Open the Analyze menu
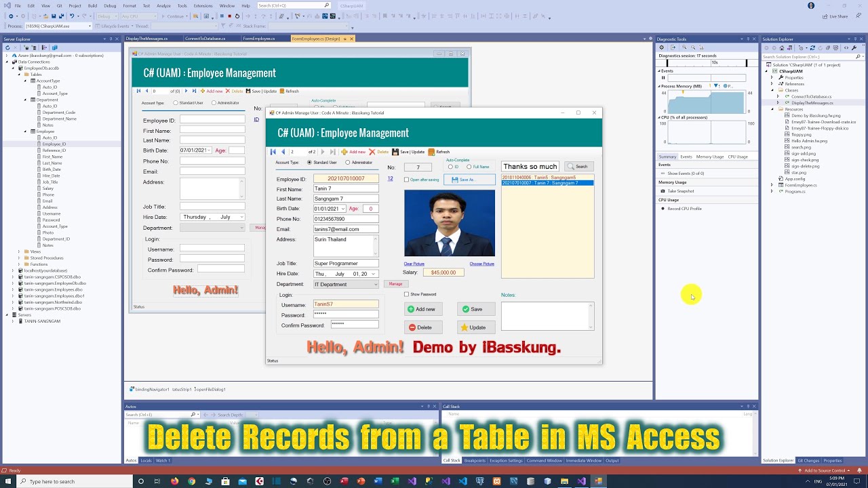Viewport: 868px width, 488px height. [163, 5]
